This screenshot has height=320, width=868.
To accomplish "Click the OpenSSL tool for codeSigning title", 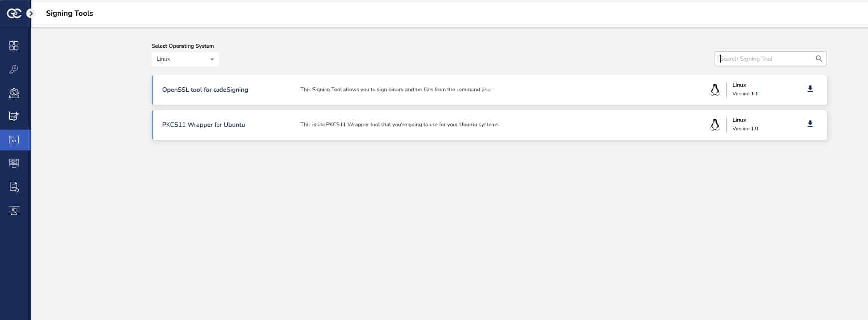I will coord(205,90).
